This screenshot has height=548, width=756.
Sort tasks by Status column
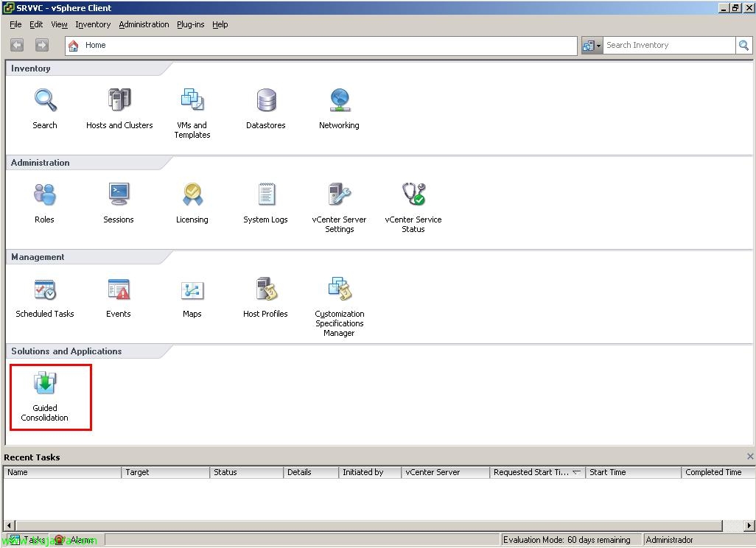point(246,472)
